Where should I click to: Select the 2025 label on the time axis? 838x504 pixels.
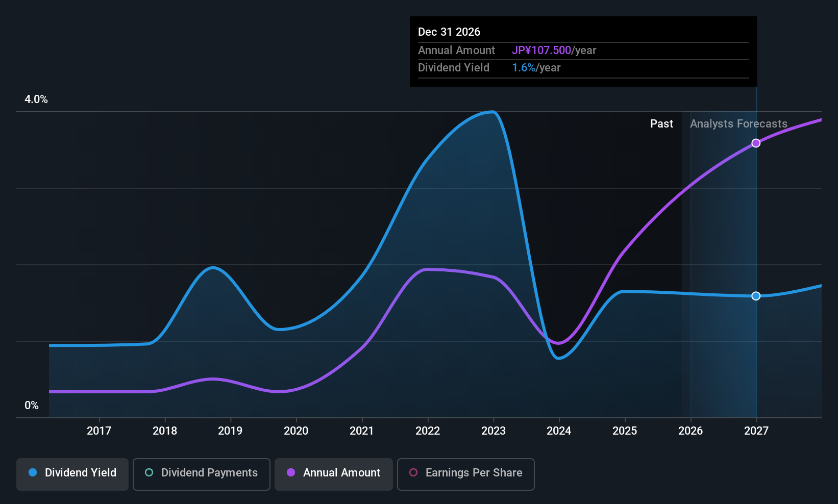[625, 431]
